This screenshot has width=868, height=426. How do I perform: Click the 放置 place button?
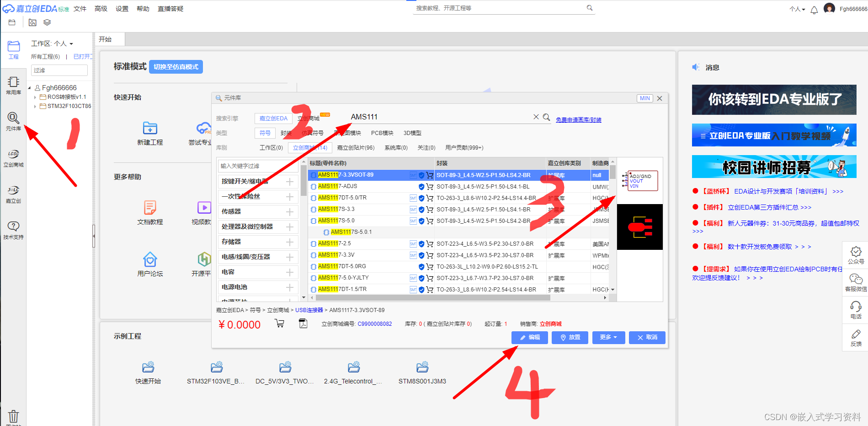pos(570,337)
